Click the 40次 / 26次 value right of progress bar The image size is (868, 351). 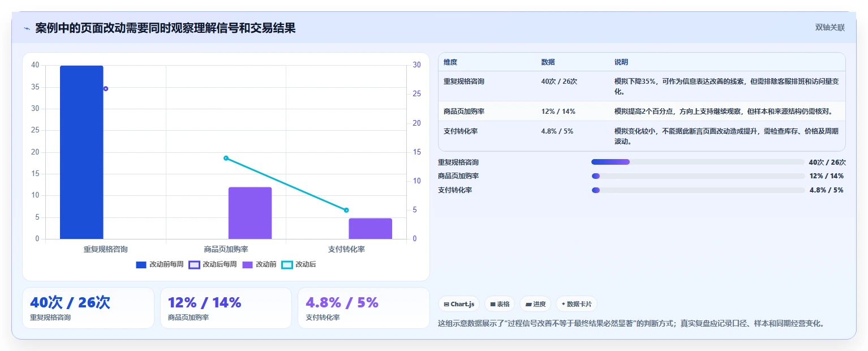point(827,162)
